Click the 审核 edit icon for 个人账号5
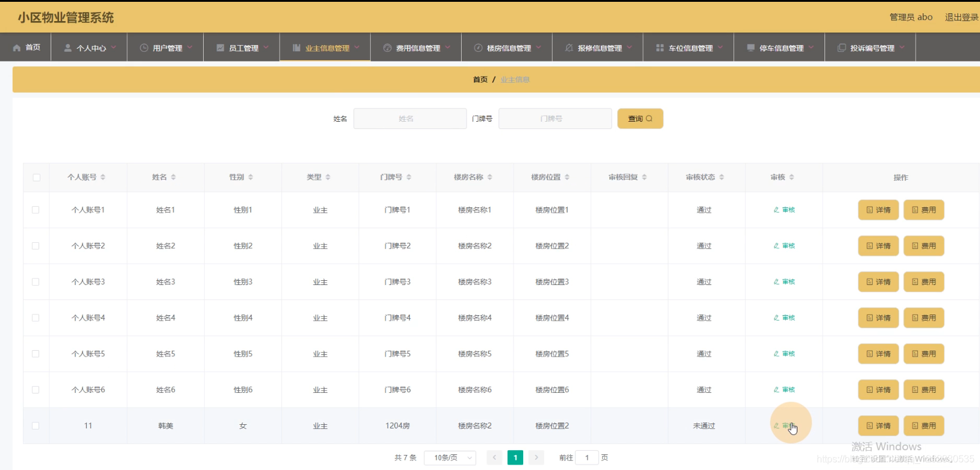This screenshot has width=980, height=470. [x=776, y=354]
